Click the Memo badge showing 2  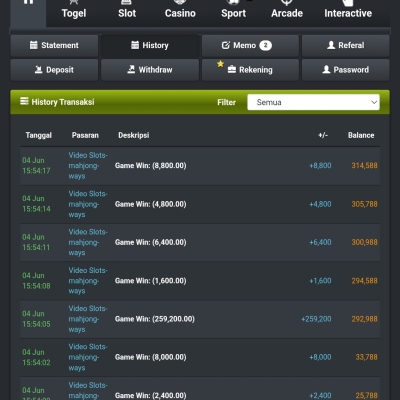pos(266,45)
